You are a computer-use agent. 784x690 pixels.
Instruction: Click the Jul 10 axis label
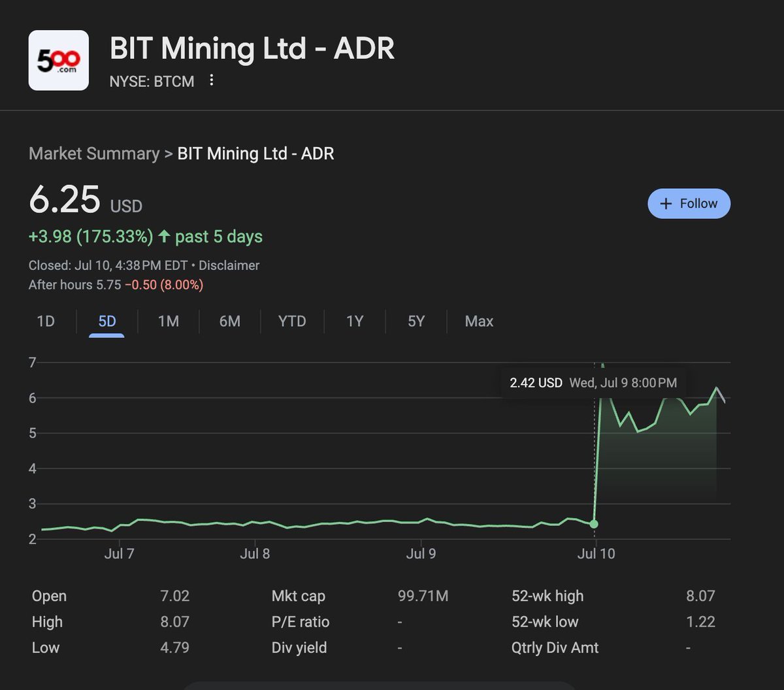[x=596, y=554]
